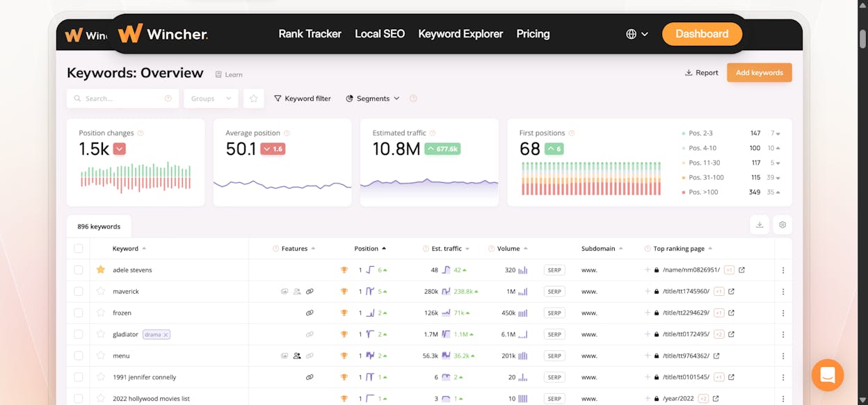Image resolution: width=868 pixels, height=405 pixels.
Task: Click the link feature icon for gladiator
Action: click(310, 335)
